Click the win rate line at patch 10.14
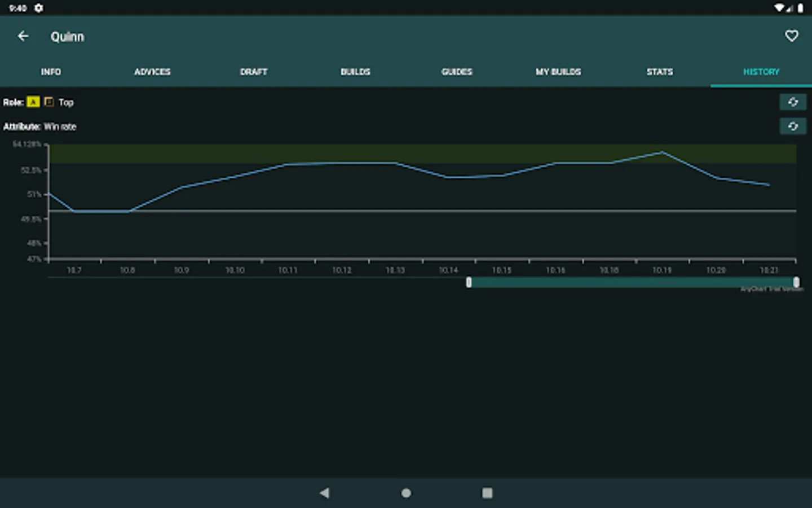 point(448,177)
